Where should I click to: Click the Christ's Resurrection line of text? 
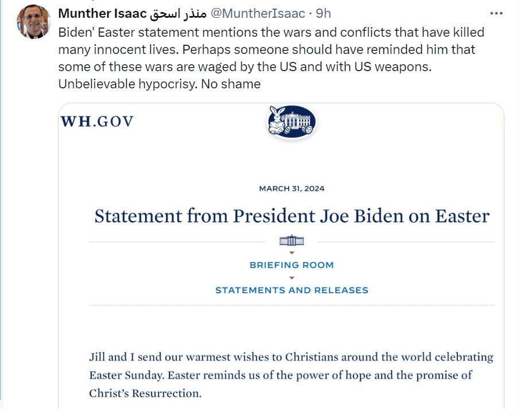tap(145, 393)
